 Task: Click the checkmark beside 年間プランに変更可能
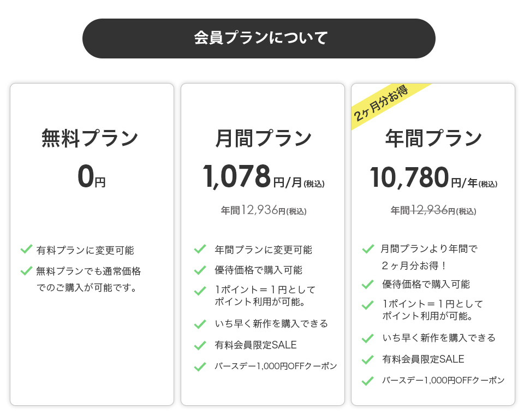(200, 250)
